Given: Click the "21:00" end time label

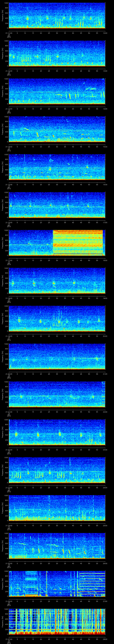Looking at the screenshot, I should click(105, 374).
